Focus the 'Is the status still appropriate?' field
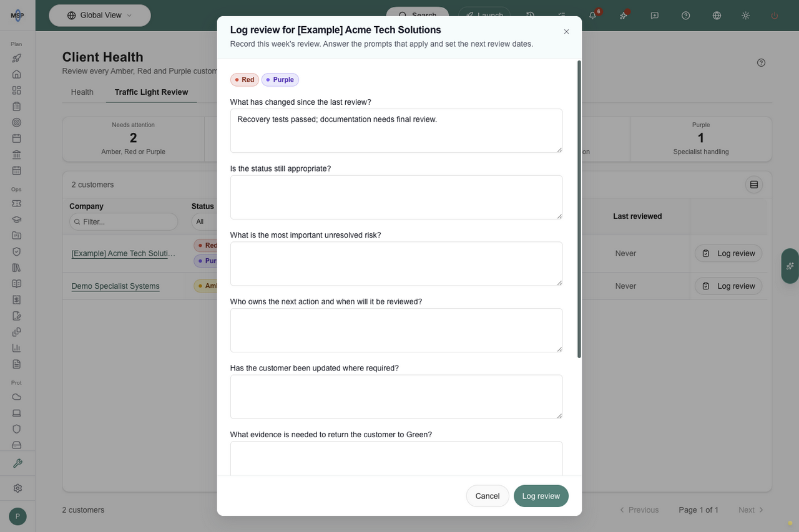Image resolution: width=799 pixels, height=532 pixels. coord(396,198)
